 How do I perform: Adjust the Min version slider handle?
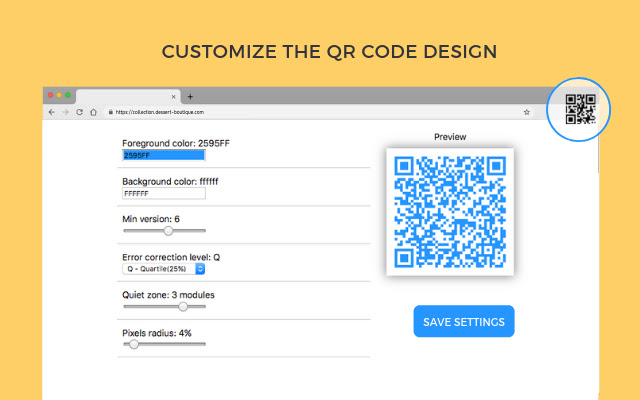pyautogui.click(x=168, y=231)
